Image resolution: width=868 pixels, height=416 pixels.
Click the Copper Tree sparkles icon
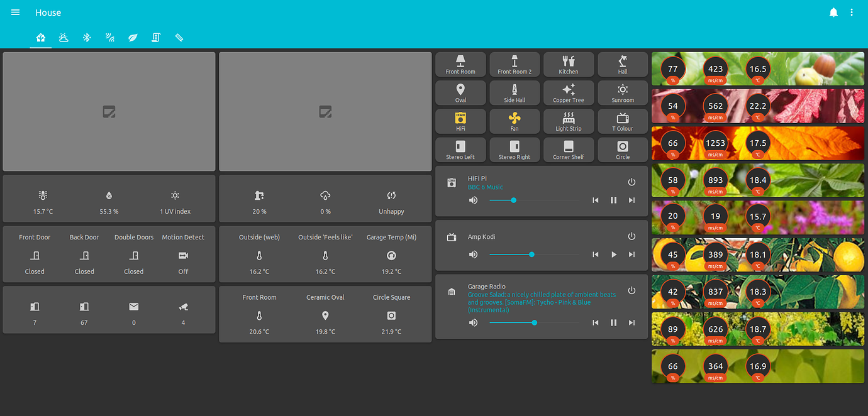point(569,89)
